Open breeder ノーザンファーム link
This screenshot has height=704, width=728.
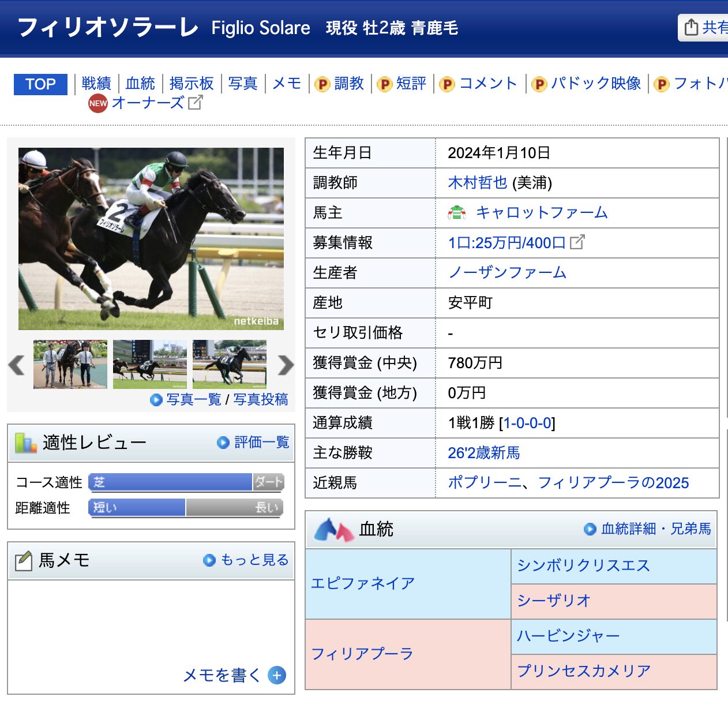coord(507,273)
